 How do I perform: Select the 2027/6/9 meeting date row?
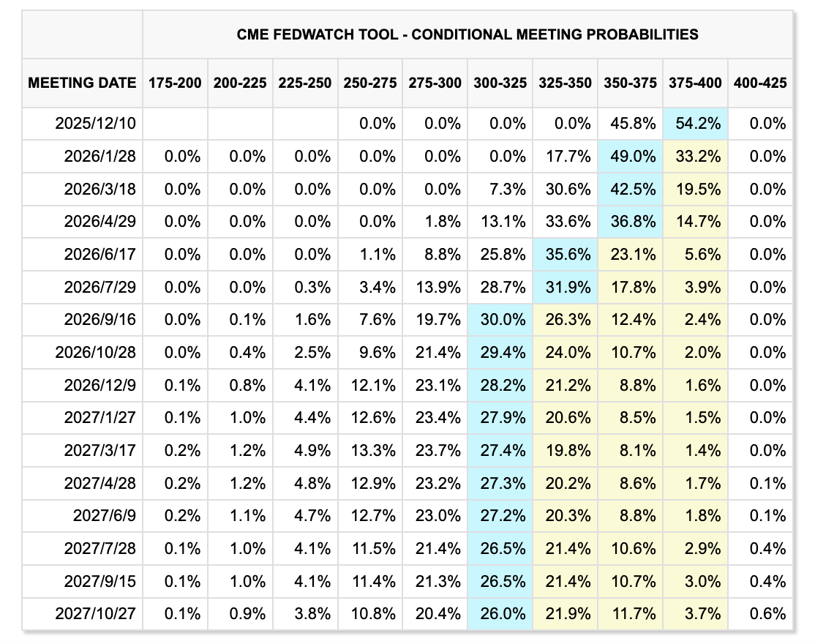105,515
